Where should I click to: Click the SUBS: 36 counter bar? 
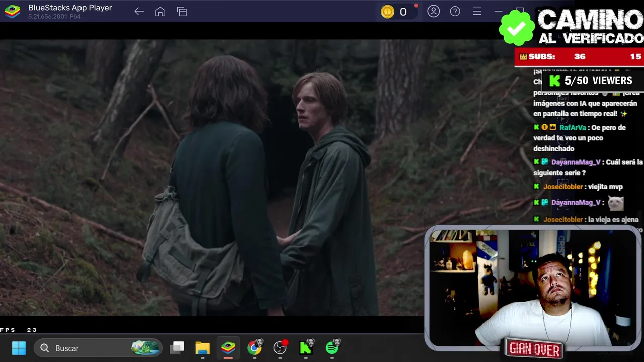pos(579,57)
